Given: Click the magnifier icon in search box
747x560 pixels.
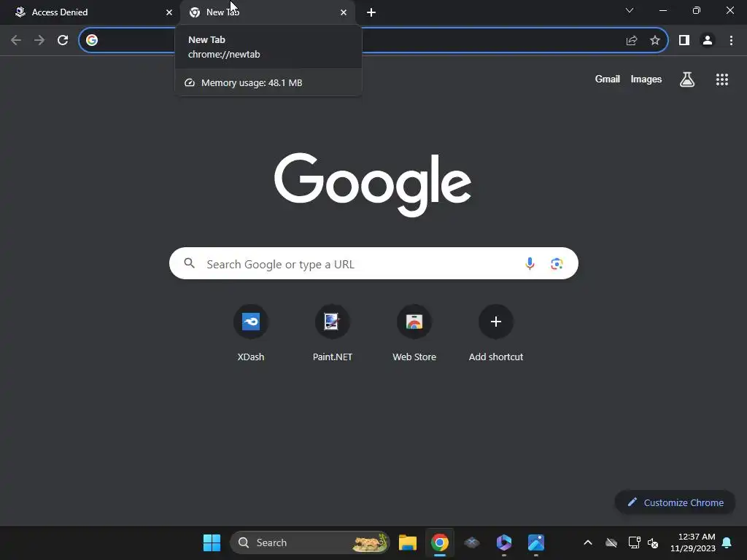Looking at the screenshot, I should point(189,263).
